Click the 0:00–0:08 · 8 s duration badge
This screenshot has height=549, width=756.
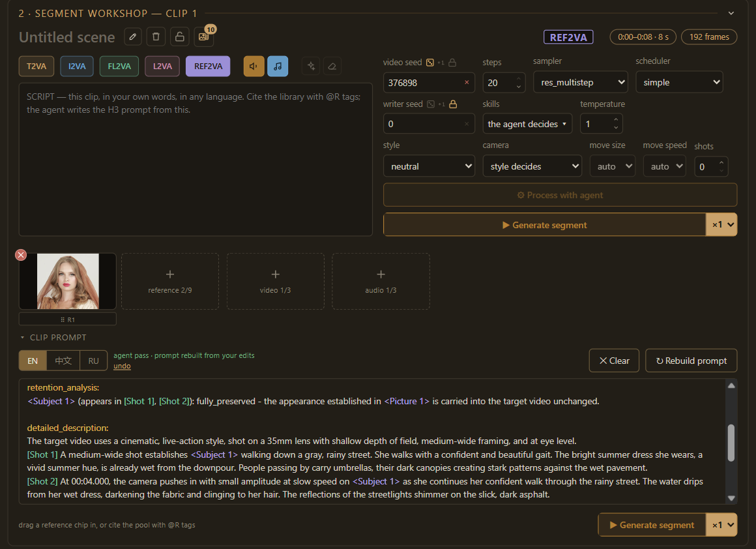pyautogui.click(x=643, y=37)
